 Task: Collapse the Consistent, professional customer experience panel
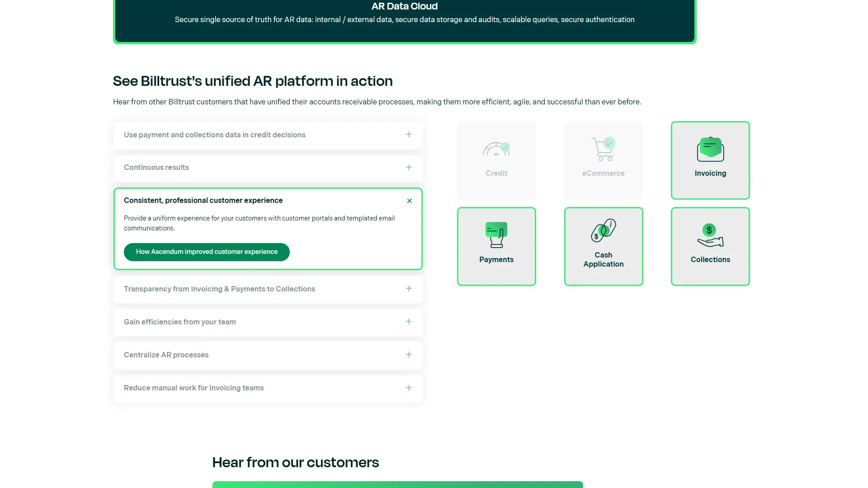pos(410,201)
